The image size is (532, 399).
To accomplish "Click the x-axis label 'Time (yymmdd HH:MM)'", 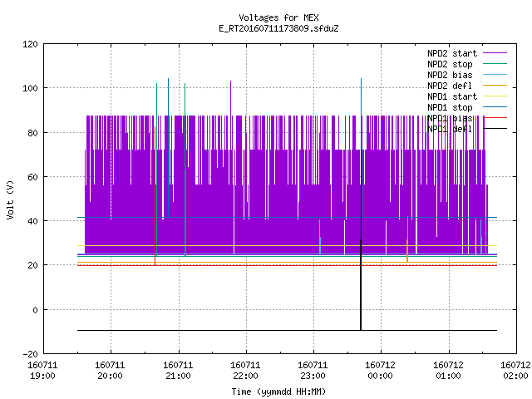I will click(x=278, y=392).
